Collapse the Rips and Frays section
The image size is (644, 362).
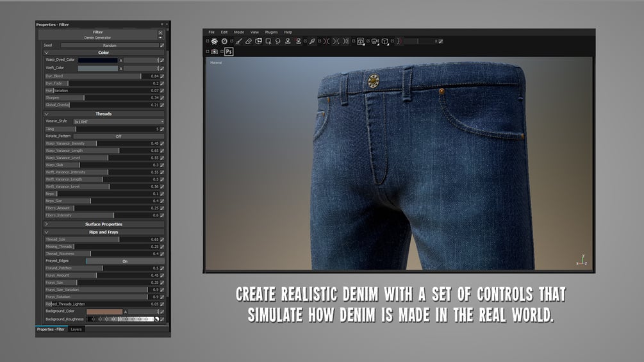[104, 233]
